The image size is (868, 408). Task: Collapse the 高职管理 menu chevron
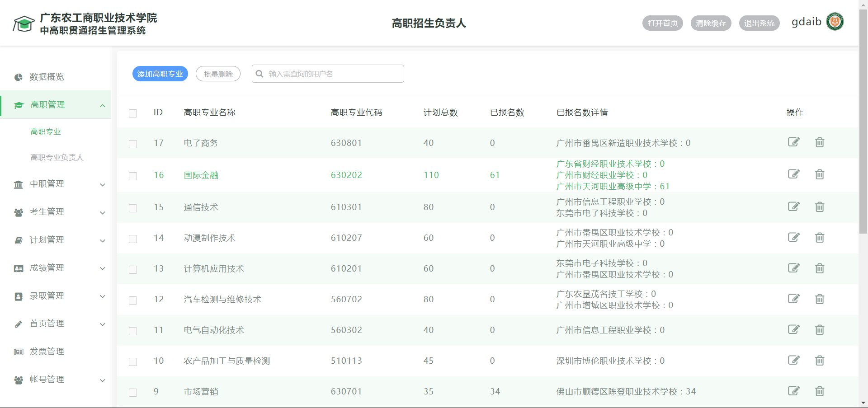click(x=103, y=105)
